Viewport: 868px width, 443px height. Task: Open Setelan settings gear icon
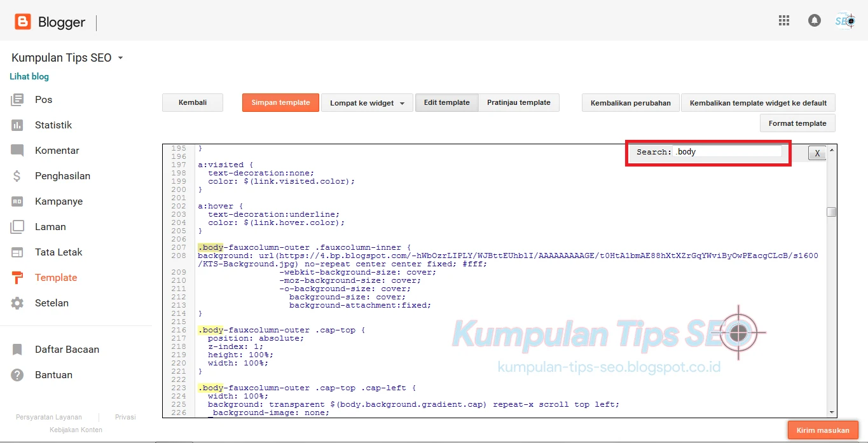pos(23,303)
